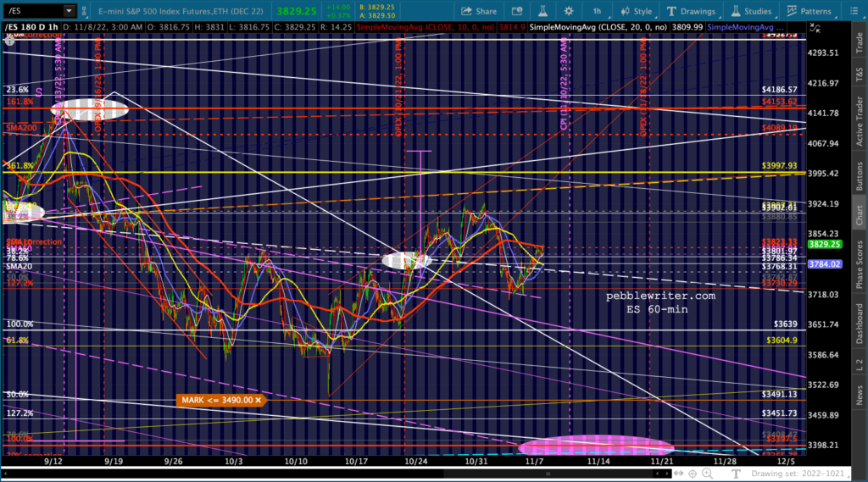Screen dimensions: 868x482
Task: Click the list menu icon at toolbar end
Action: coord(854,11)
